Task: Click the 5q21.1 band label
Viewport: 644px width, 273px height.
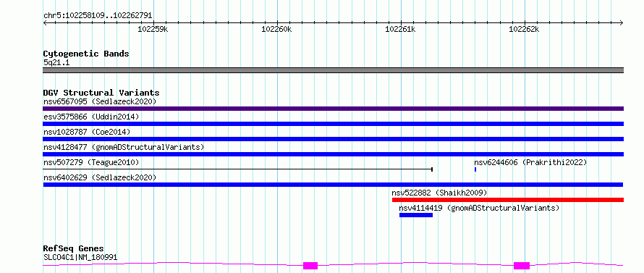Action: [56, 62]
